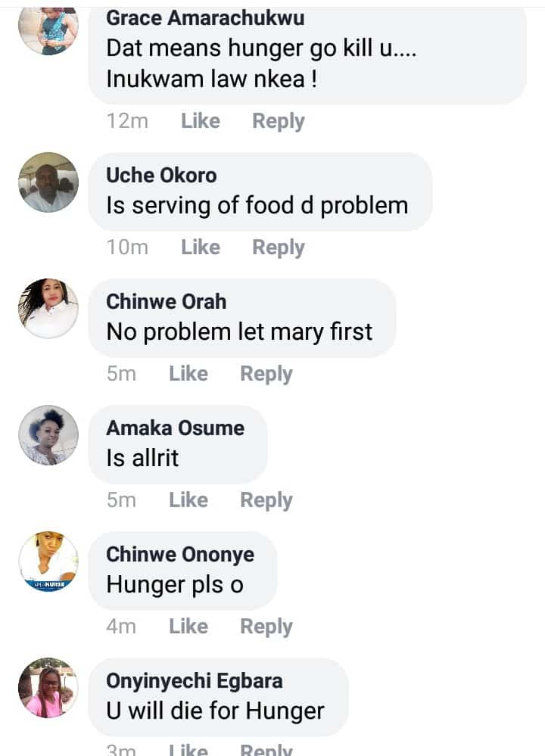Reply to Amaka Osume's comment
Image resolution: width=545 pixels, height=756 pixels.
point(266,500)
